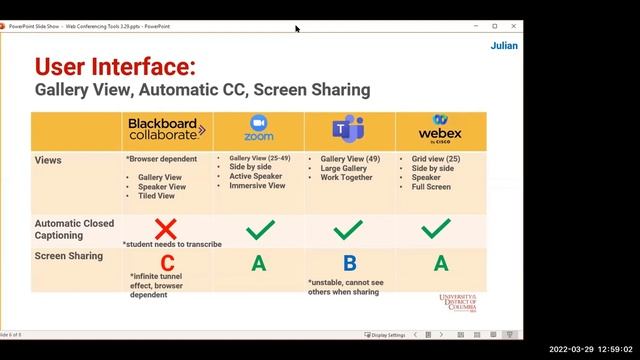Switch to Reading View icon
Screen dimensions: 640x360
(x=493, y=335)
